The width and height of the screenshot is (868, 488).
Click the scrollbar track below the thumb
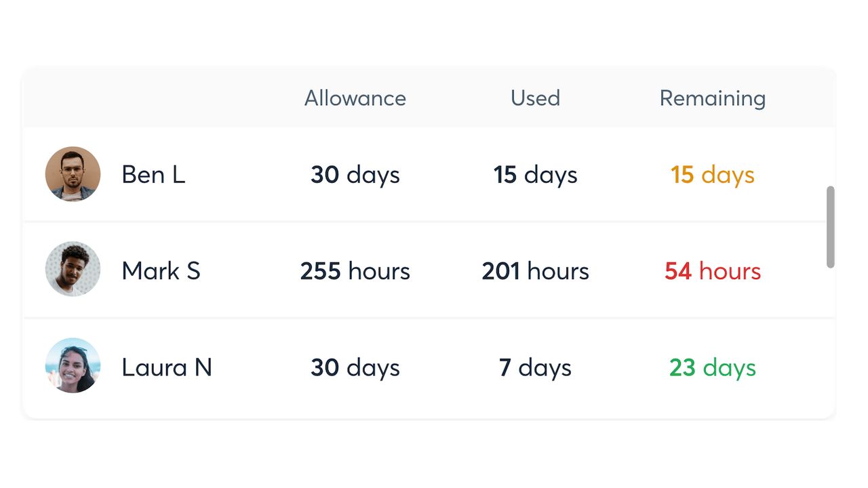click(x=831, y=339)
